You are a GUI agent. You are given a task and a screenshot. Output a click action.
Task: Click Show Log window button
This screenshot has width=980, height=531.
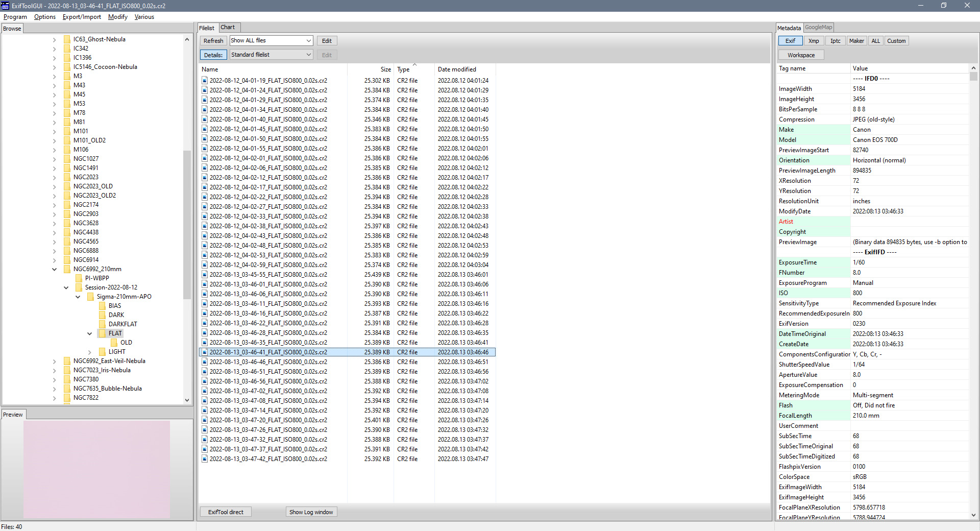pos(311,512)
